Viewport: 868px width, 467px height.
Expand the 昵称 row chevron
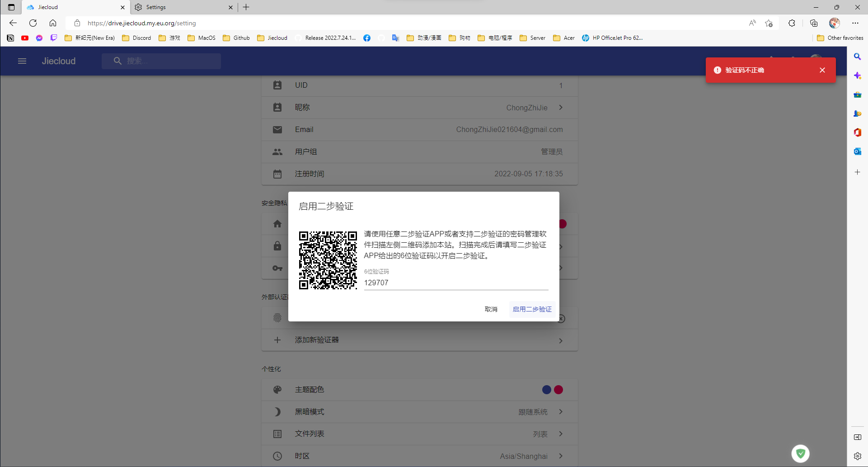(x=561, y=108)
